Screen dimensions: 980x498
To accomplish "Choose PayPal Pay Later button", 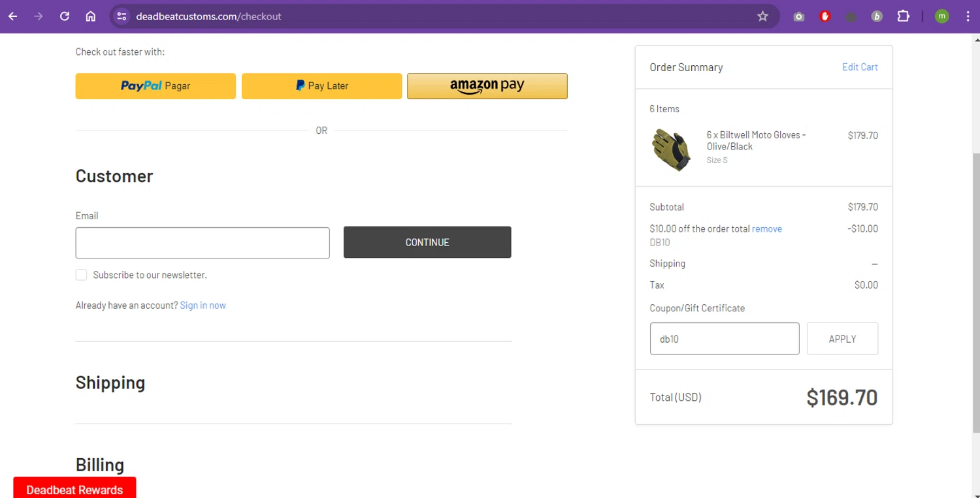I will pyautogui.click(x=321, y=86).
